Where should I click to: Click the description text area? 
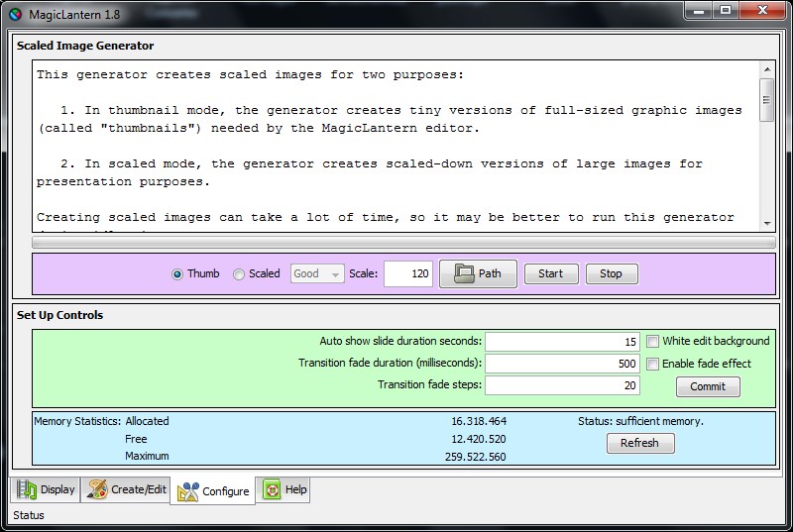click(396, 146)
